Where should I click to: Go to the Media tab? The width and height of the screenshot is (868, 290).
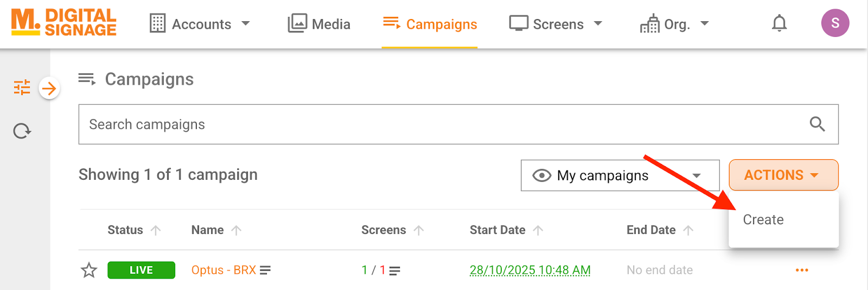coord(319,24)
